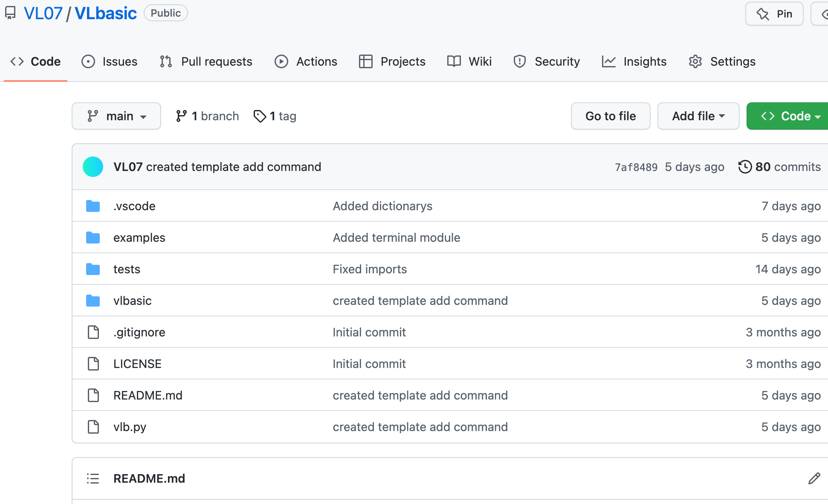Click the pencil icon to edit README
This screenshot has width=828, height=504.
[814, 478]
